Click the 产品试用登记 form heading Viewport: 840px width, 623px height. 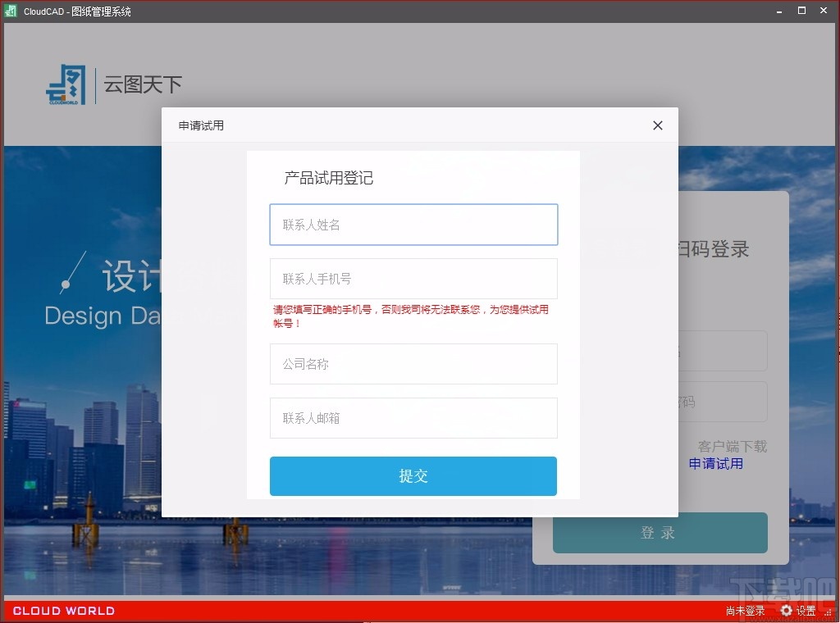(329, 179)
